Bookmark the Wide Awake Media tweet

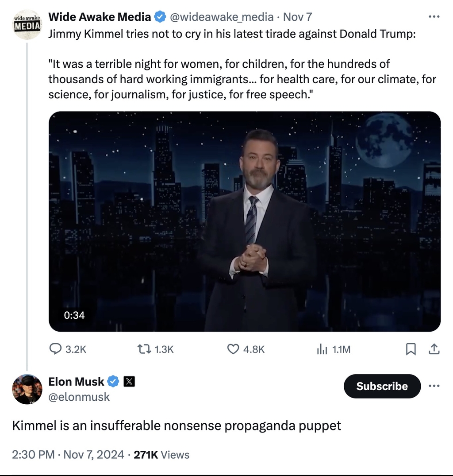[x=411, y=349]
